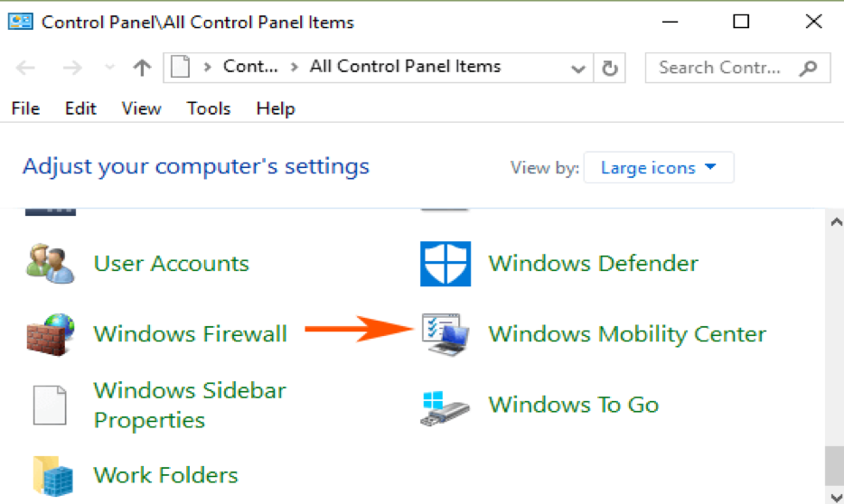Screen dimensions: 844x504
Task: Open the Windows Firewall link
Action: click(x=191, y=334)
